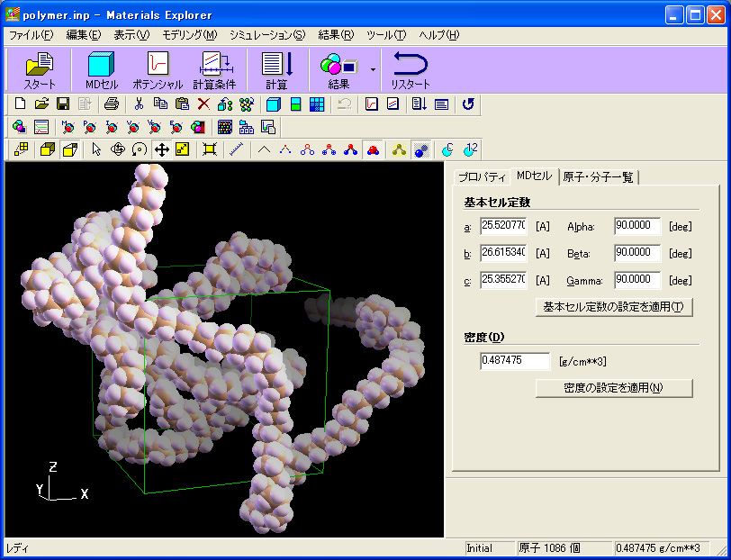This screenshot has width=731, height=560.
Task: Switch to the Properties (プロパティ) tab
Action: pos(482,176)
